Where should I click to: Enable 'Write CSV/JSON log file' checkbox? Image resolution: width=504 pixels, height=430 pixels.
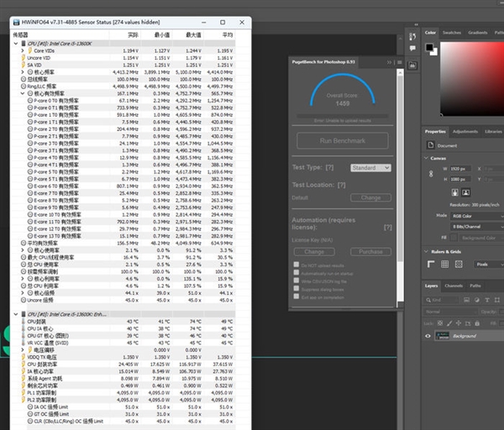(x=297, y=281)
